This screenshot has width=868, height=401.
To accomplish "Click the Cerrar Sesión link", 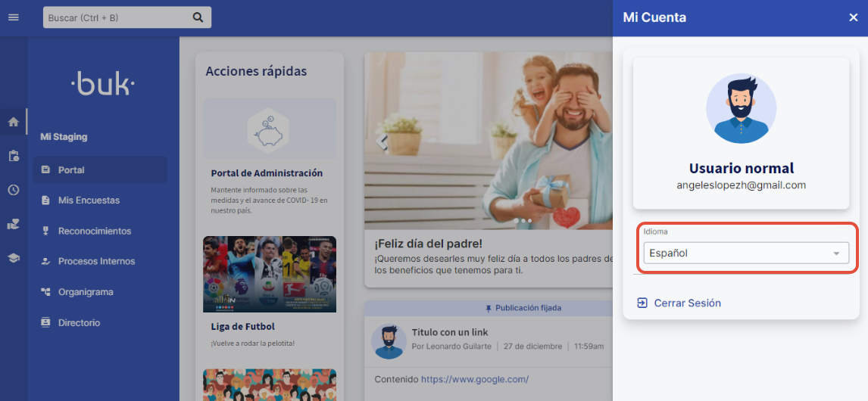I will [687, 303].
